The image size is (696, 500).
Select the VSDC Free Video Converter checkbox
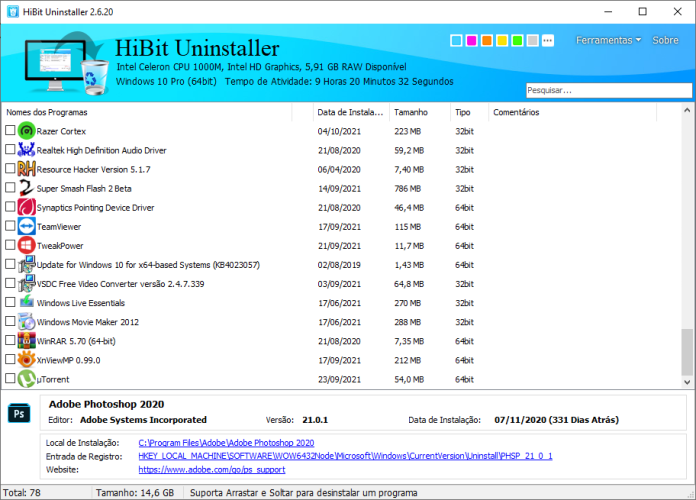pos(10,283)
